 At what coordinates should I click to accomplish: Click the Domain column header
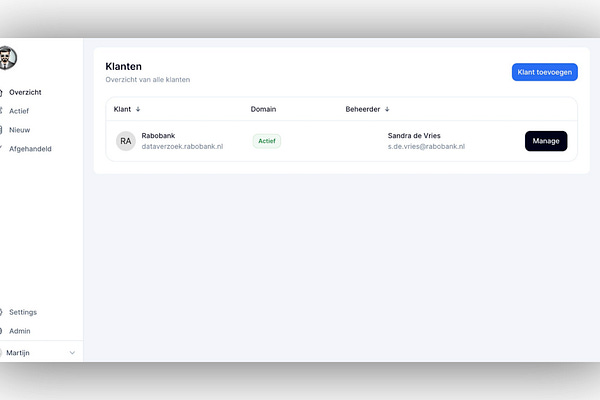coord(263,109)
